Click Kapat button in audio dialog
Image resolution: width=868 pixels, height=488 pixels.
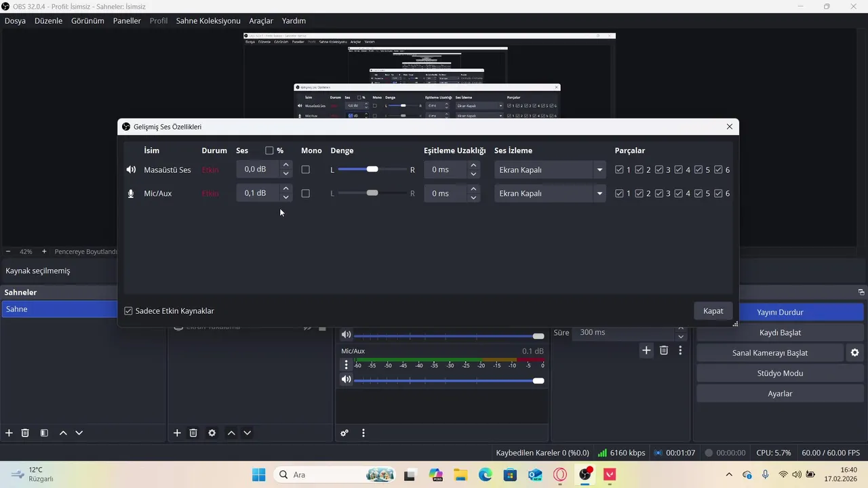click(713, 311)
